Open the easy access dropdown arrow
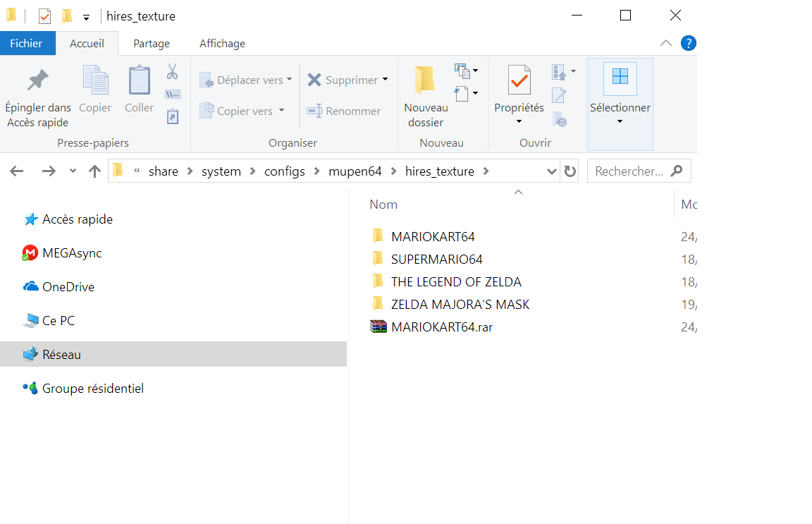The image size is (812, 524). (475, 93)
